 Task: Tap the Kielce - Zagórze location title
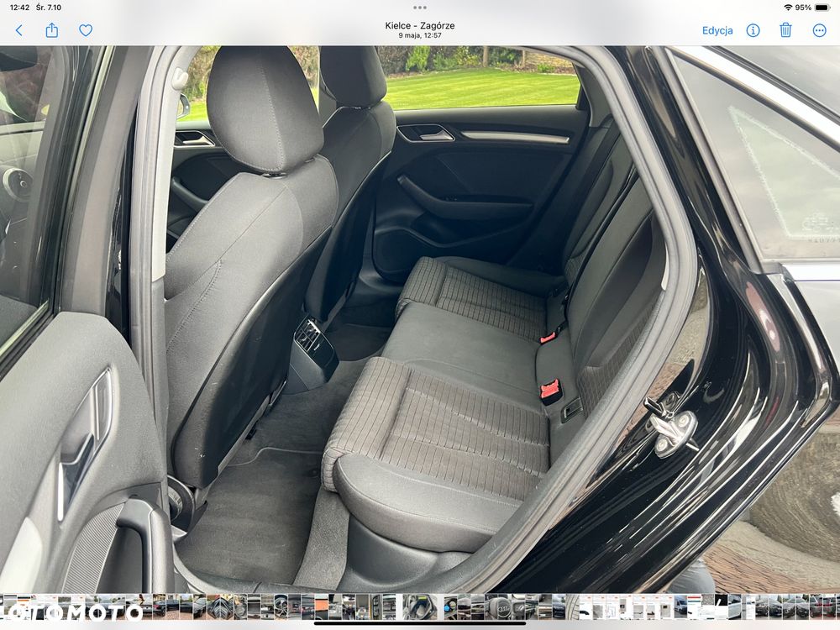point(420,25)
